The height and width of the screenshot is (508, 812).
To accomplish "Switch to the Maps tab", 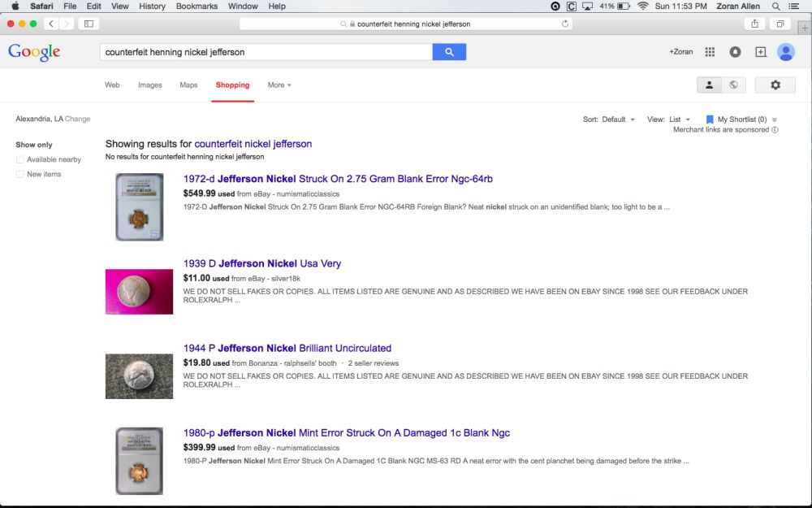I will click(188, 85).
